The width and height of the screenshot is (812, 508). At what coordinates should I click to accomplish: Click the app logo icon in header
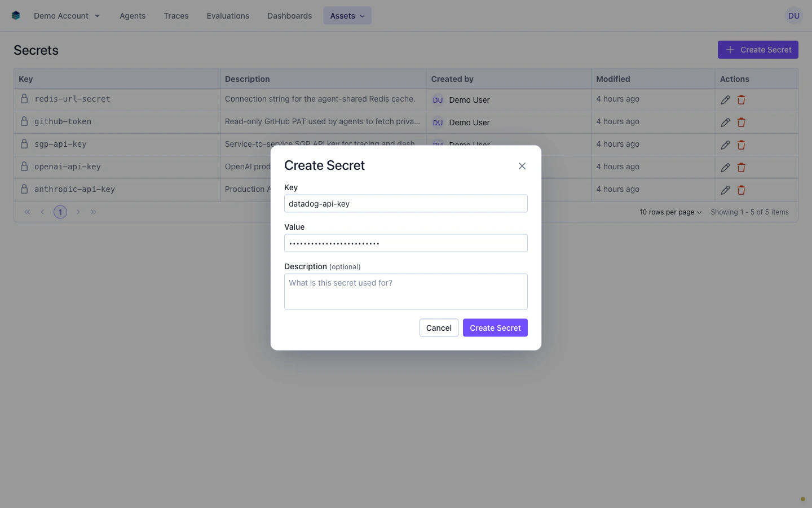pyautogui.click(x=16, y=16)
